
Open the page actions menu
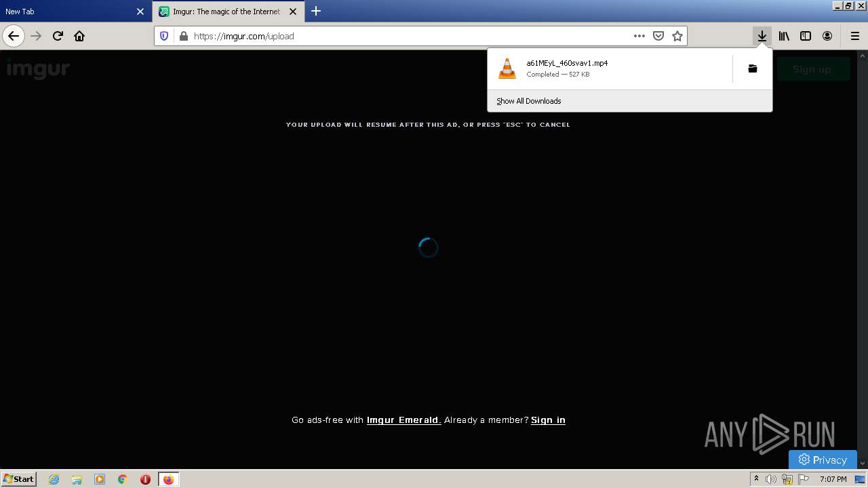pos(639,36)
